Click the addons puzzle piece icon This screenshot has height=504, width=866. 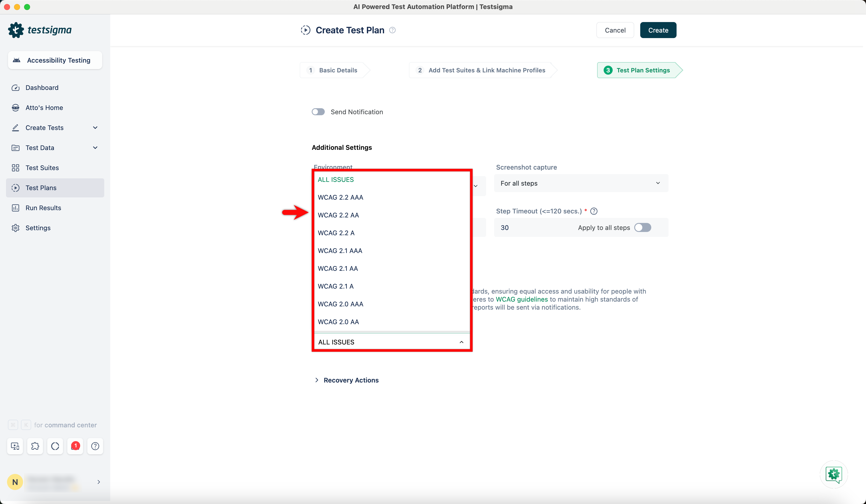point(35,446)
